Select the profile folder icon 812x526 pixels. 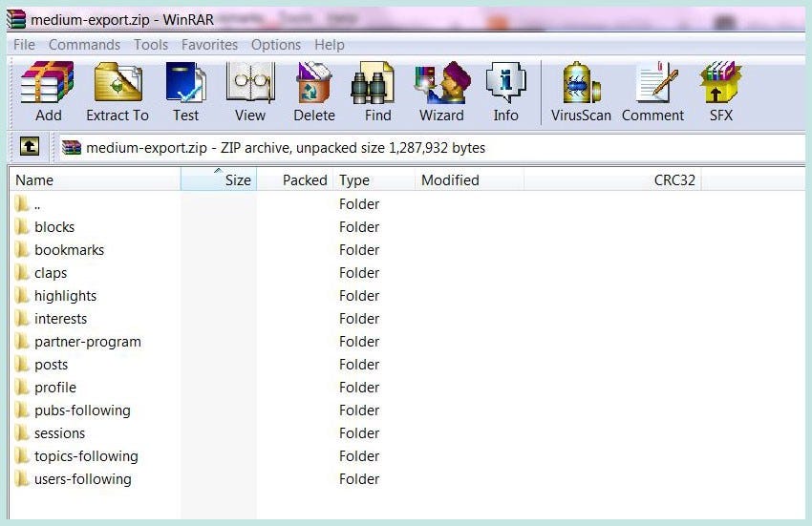(22, 388)
